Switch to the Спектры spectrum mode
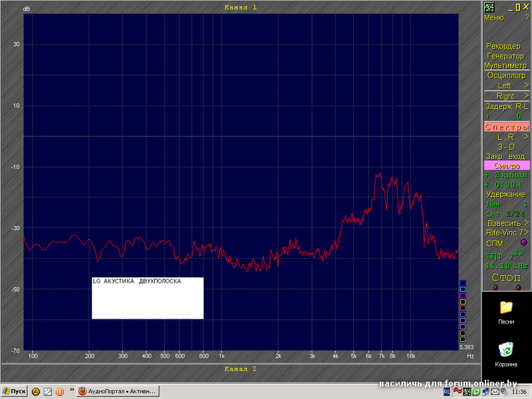Viewport: 532px width, 399px height. 506,126
